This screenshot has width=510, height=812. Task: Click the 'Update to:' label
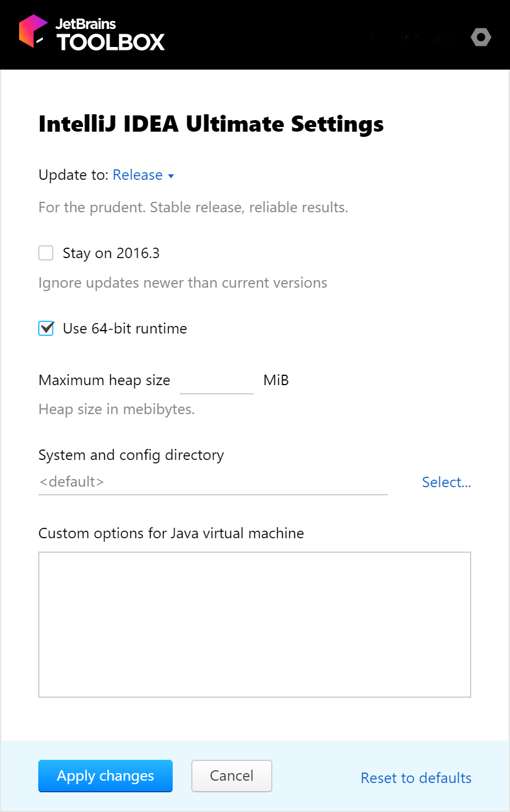click(73, 175)
